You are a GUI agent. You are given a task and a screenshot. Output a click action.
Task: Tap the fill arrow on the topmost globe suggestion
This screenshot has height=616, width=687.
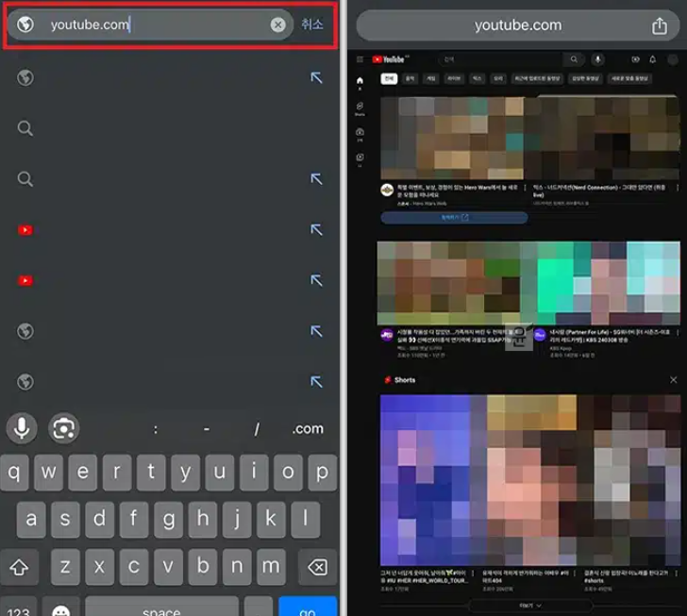(x=316, y=77)
